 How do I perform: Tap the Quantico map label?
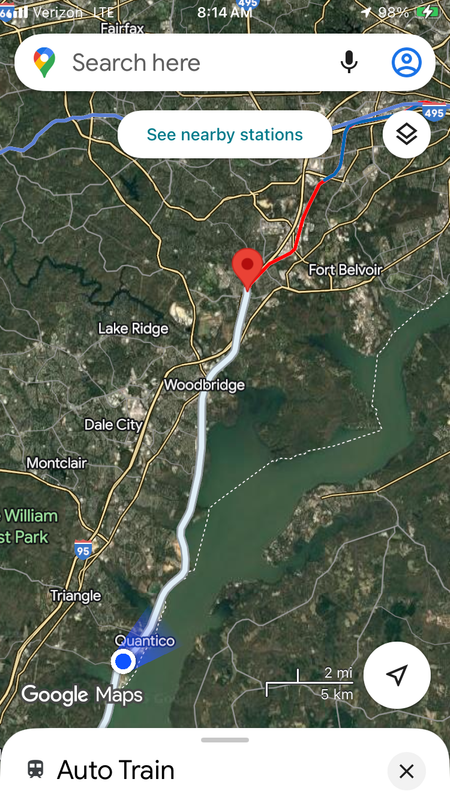pyautogui.click(x=144, y=641)
